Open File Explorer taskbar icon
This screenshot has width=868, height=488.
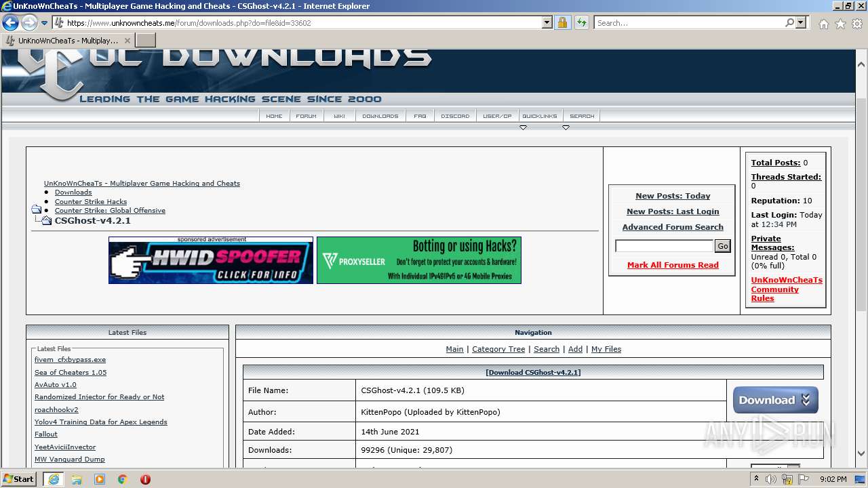coord(77,479)
